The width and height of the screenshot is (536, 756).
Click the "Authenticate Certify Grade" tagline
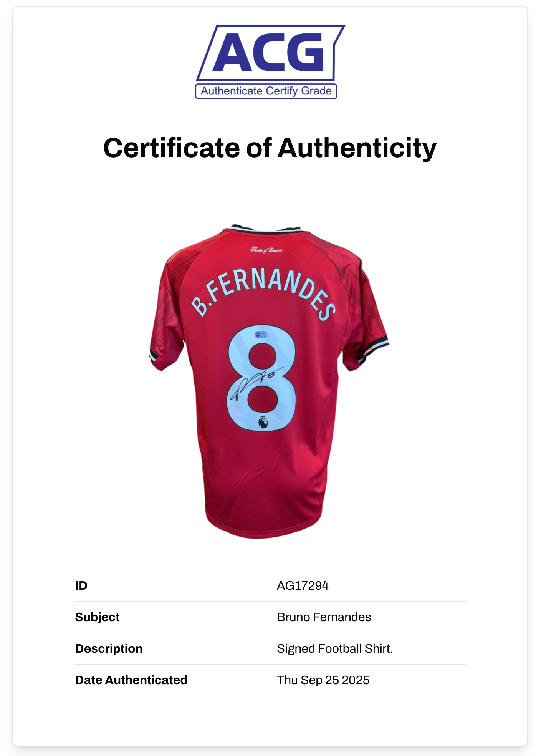pyautogui.click(x=266, y=91)
